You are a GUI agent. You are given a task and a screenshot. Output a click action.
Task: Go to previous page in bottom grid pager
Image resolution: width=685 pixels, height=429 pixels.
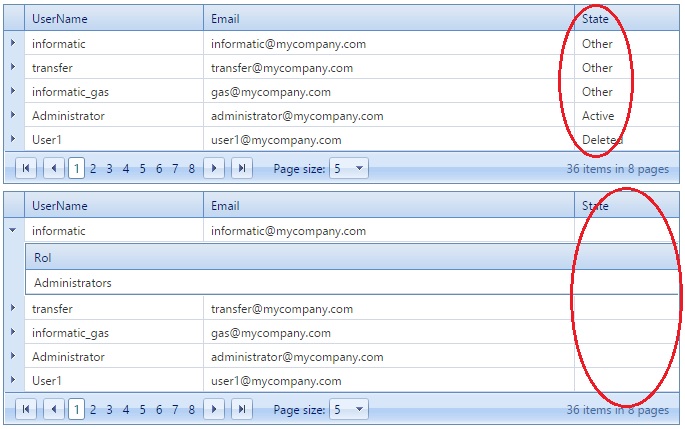[x=54, y=409]
